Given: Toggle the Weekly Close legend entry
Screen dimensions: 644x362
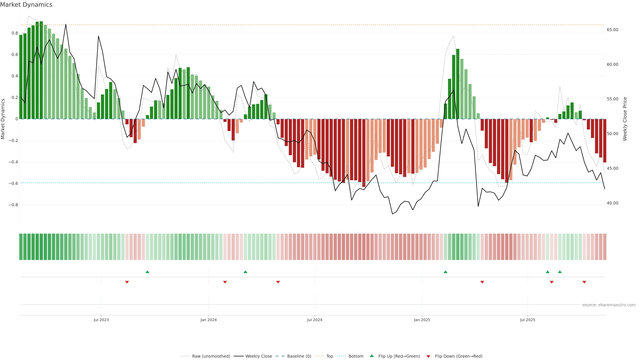Looking at the screenshot, I should (258, 356).
